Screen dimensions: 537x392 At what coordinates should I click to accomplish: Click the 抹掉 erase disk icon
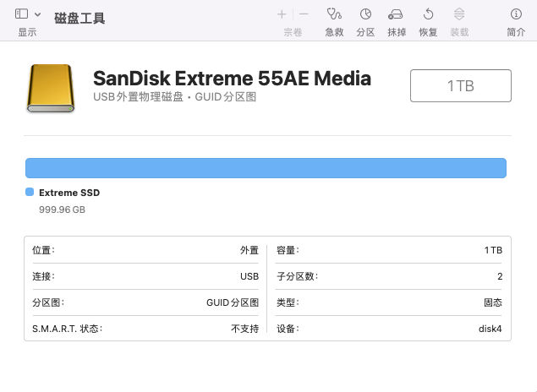[x=396, y=14]
